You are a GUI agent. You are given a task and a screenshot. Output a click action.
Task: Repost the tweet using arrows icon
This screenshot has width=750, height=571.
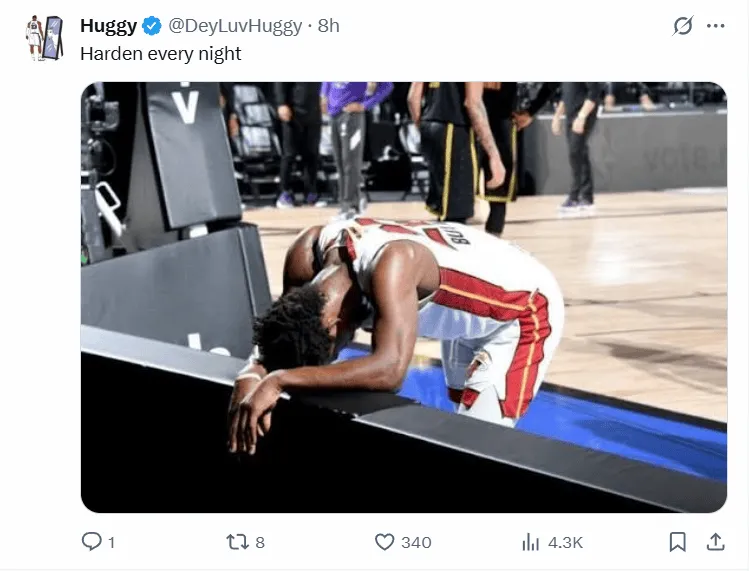coord(238,542)
